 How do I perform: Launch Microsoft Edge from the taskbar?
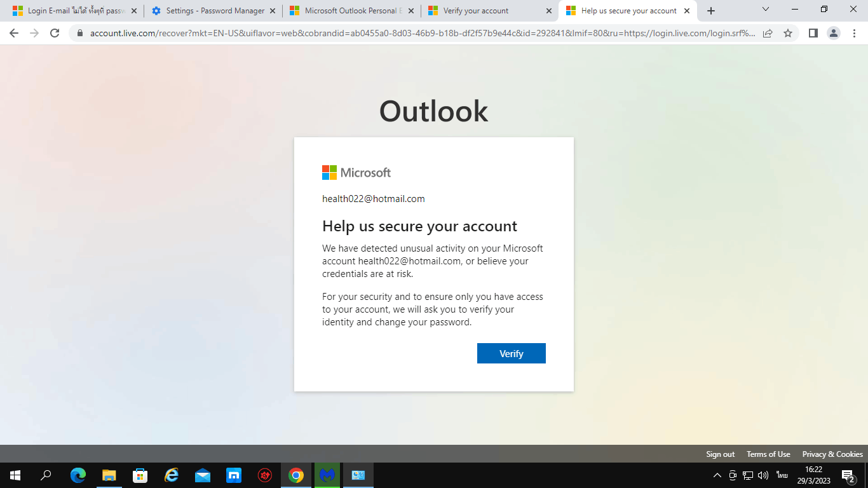(x=78, y=475)
